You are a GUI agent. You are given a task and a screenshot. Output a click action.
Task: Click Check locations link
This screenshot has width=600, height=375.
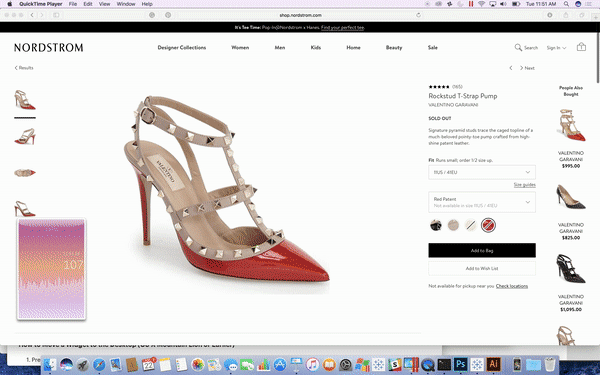(512, 286)
